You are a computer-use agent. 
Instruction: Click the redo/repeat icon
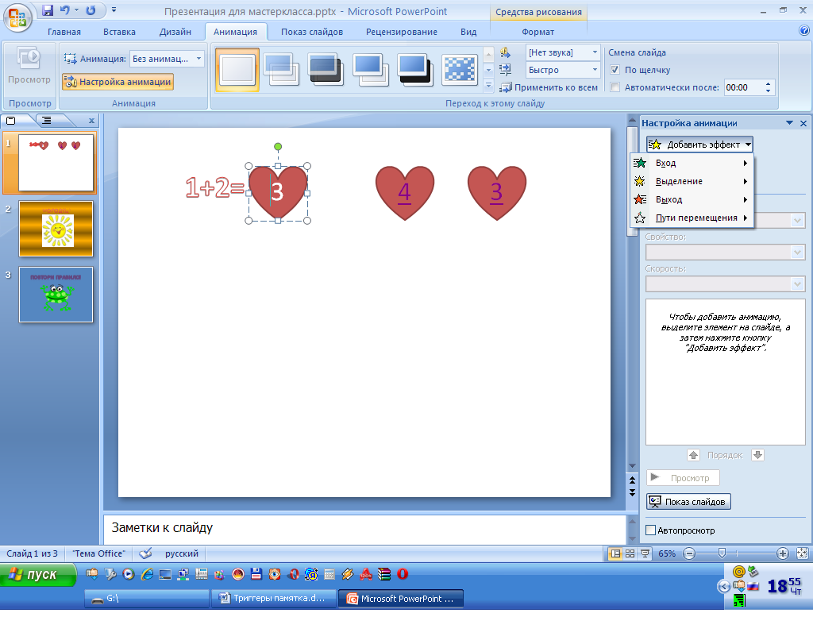tap(91, 10)
